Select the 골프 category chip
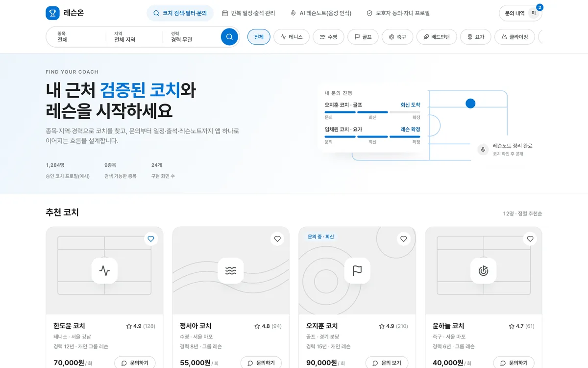 point(363,37)
